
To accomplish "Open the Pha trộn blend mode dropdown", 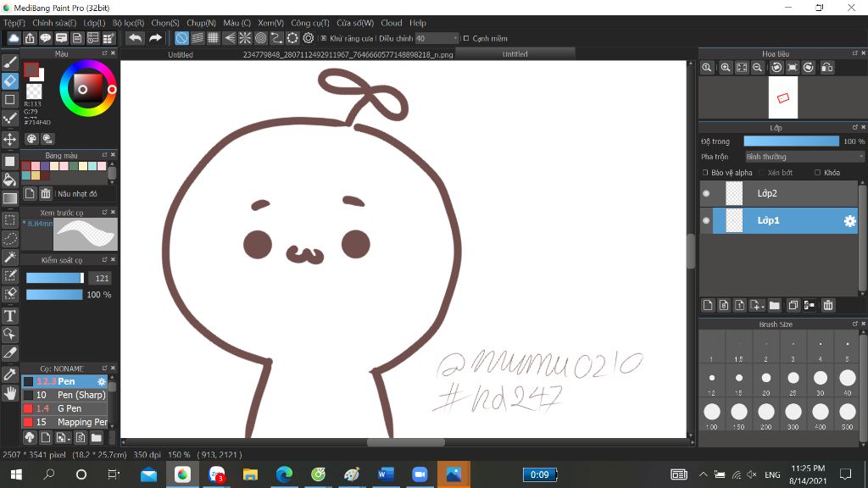I will tap(804, 157).
